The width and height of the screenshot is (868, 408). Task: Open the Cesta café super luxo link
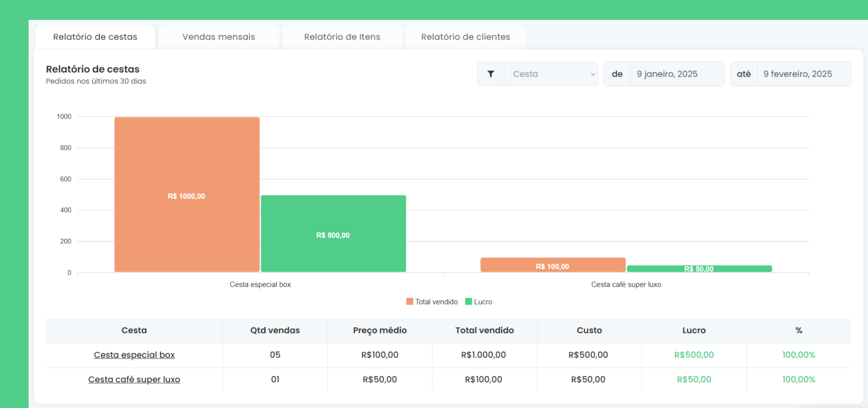(x=134, y=379)
